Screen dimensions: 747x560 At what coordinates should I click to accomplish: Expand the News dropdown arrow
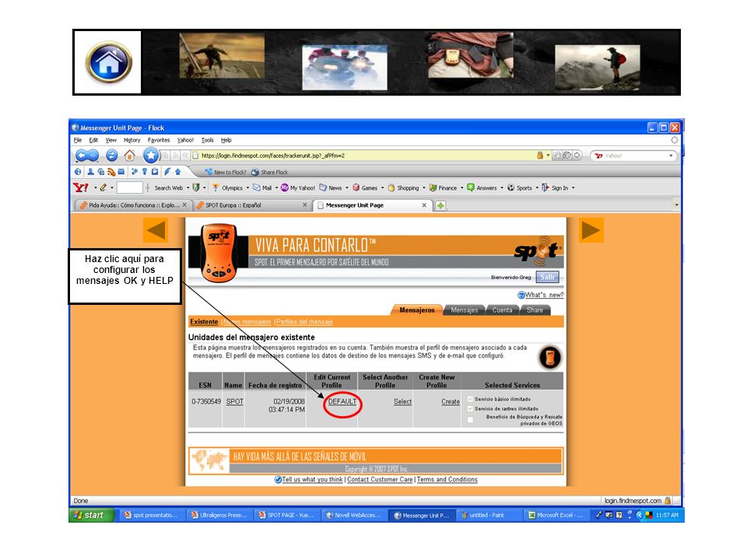(x=347, y=187)
